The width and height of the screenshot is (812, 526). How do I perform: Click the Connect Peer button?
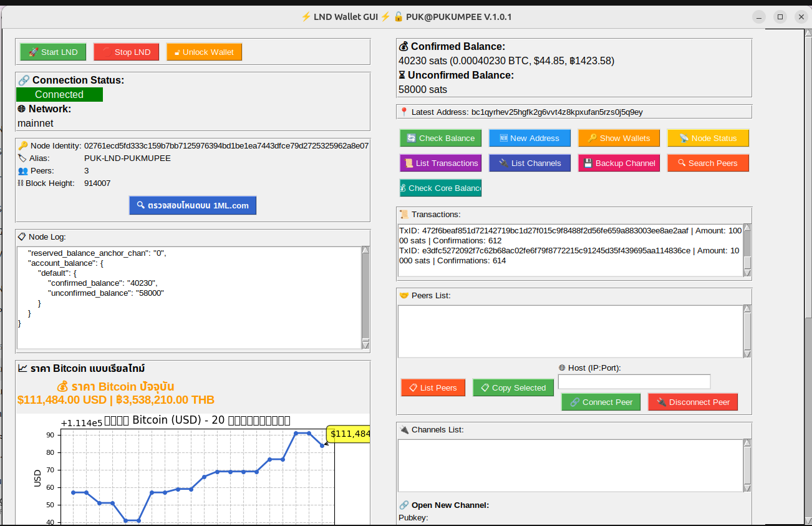pyautogui.click(x=601, y=402)
